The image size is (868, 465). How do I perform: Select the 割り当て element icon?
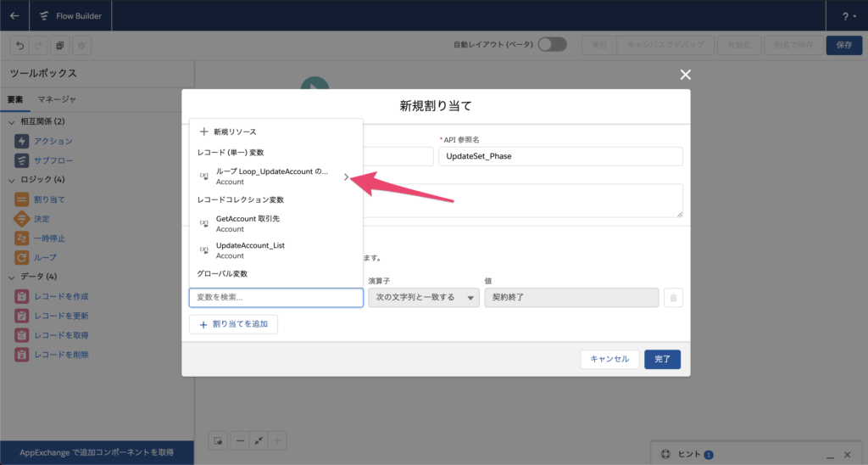pyautogui.click(x=21, y=199)
